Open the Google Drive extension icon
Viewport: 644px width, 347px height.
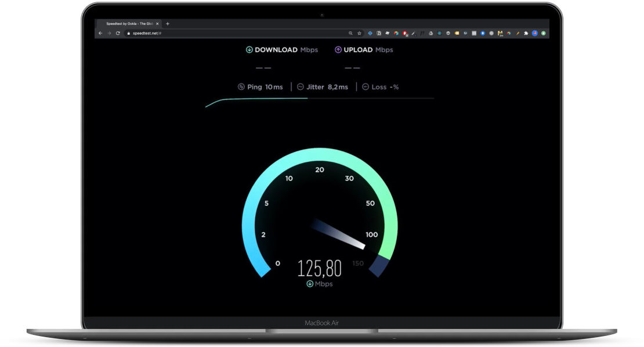point(431,33)
